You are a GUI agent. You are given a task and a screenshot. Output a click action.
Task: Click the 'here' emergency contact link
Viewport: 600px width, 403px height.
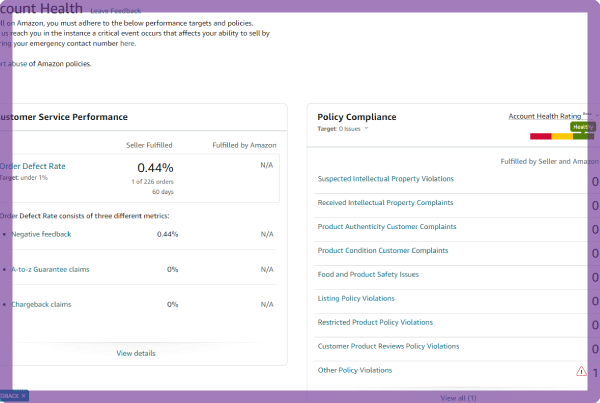[127, 43]
